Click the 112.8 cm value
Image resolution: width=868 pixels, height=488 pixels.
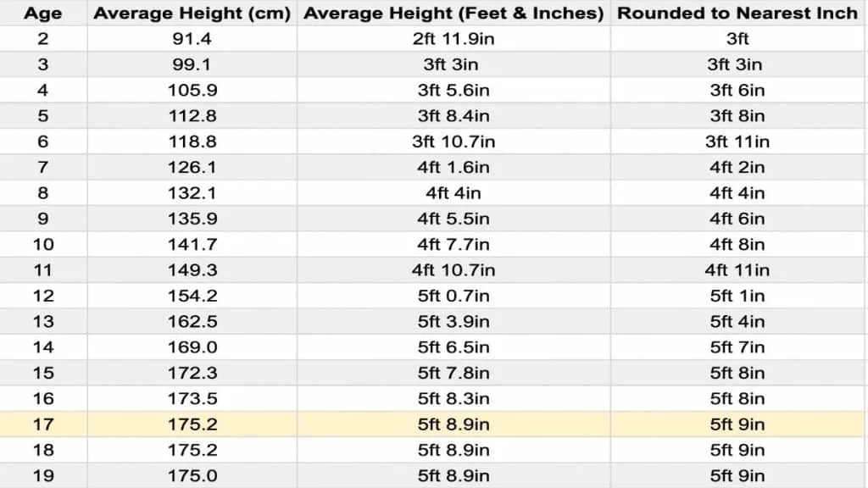pyautogui.click(x=192, y=116)
